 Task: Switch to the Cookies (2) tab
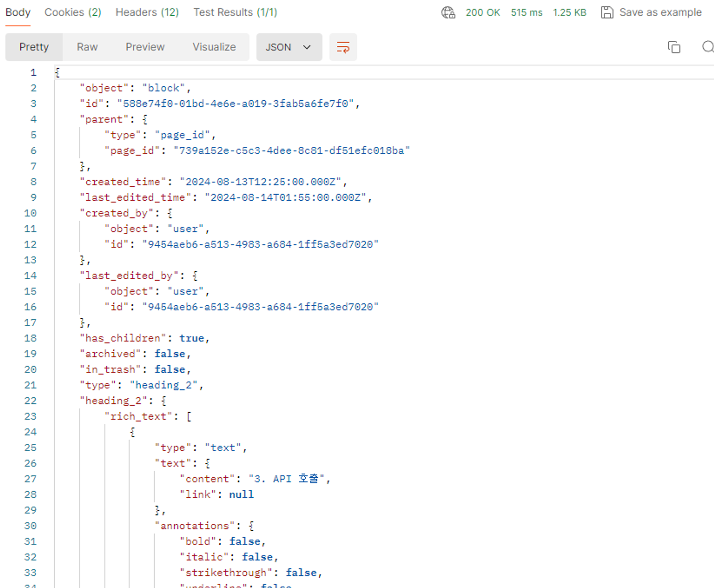click(73, 12)
